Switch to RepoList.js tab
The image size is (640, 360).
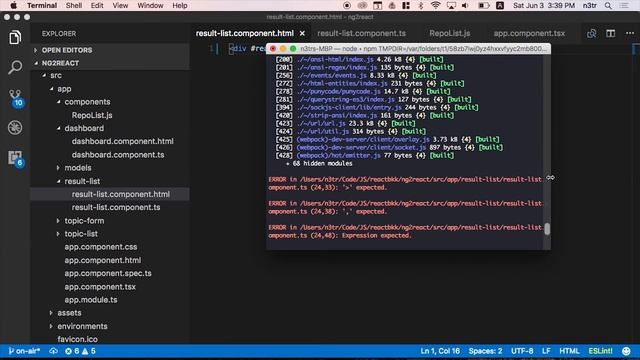[449, 33]
